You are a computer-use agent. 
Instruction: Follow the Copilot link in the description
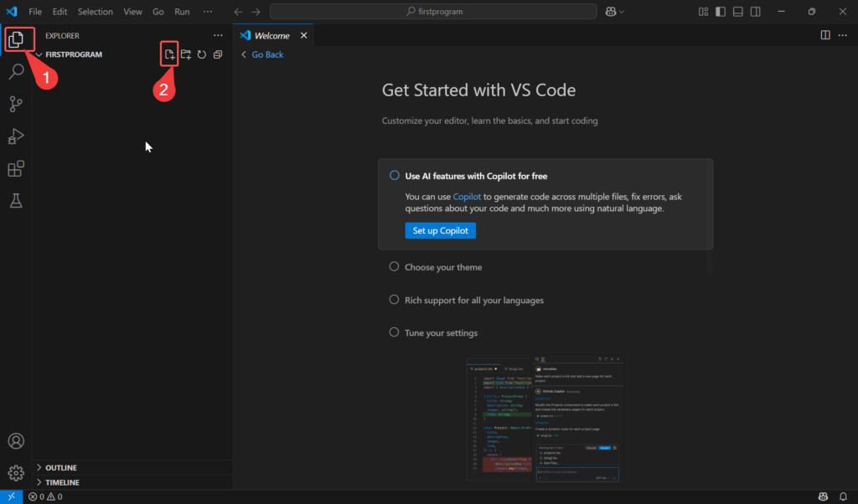pyautogui.click(x=467, y=197)
